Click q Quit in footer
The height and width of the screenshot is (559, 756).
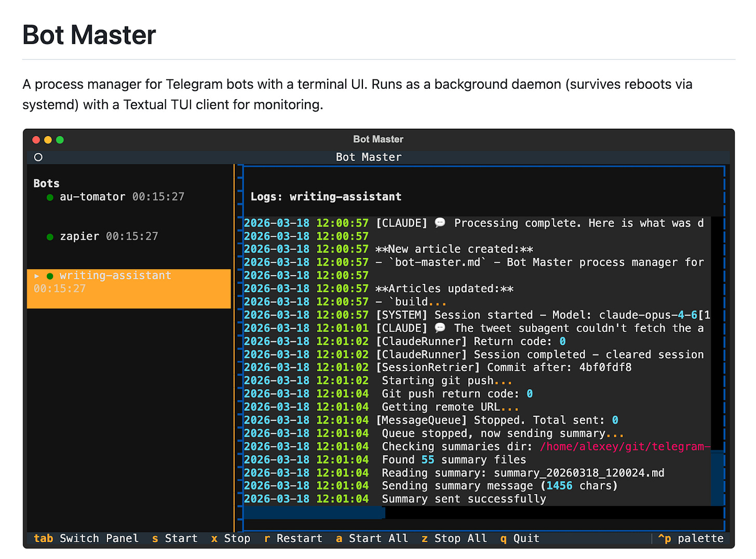coord(520,538)
